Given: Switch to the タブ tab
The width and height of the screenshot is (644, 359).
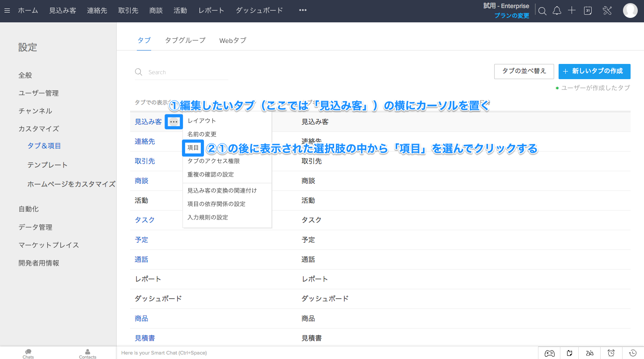Looking at the screenshot, I should 144,40.
